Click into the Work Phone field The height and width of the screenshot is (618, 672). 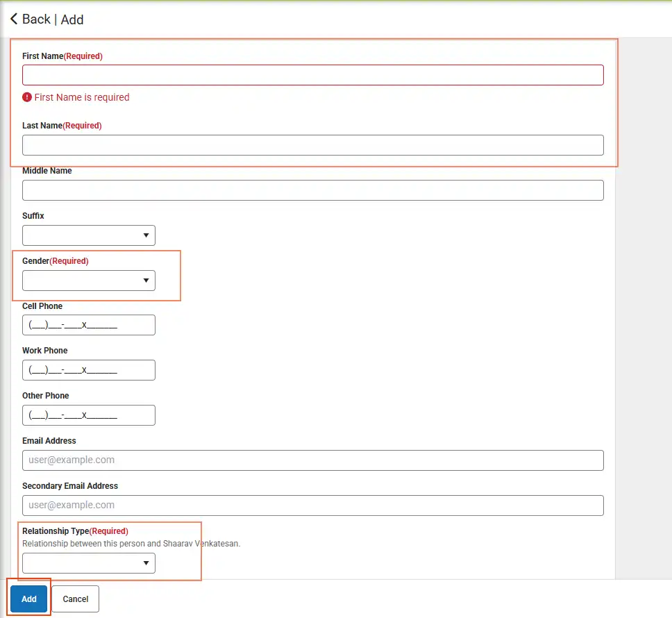pos(89,370)
